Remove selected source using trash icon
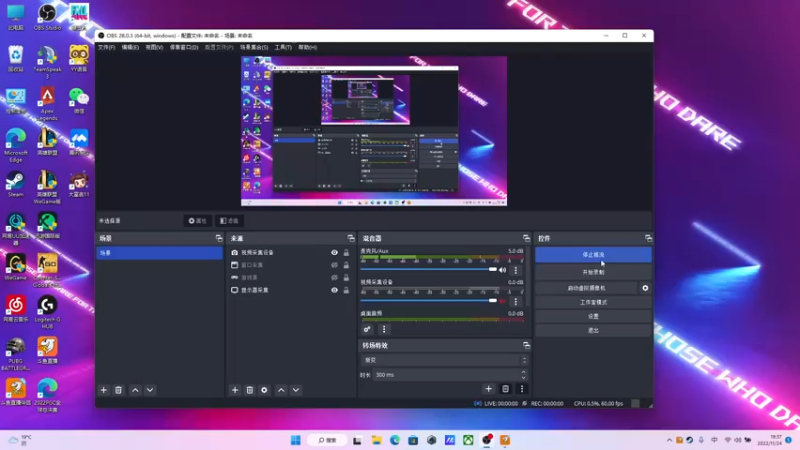Screen dimensions: 800x450 (x=249, y=390)
